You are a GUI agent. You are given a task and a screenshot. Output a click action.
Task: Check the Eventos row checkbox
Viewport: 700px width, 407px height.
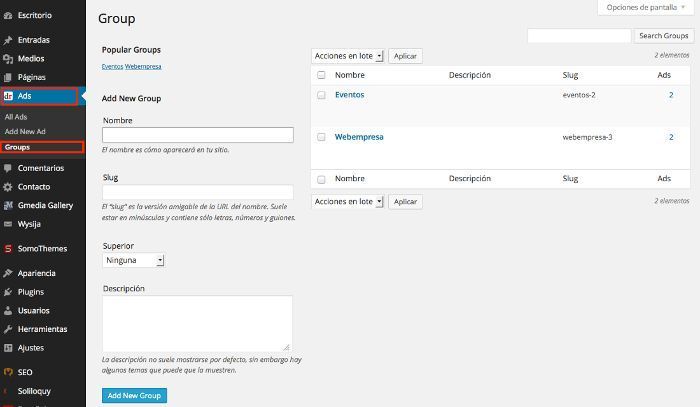coord(321,95)
